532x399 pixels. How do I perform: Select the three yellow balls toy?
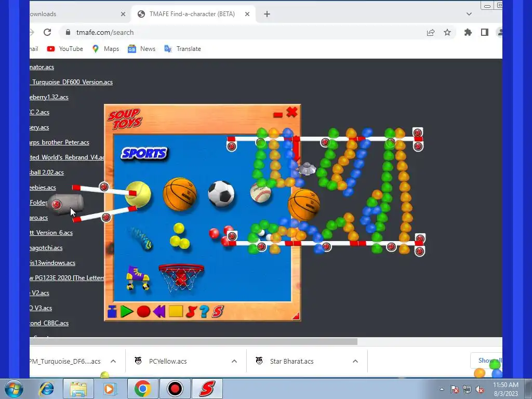[179, 236]
